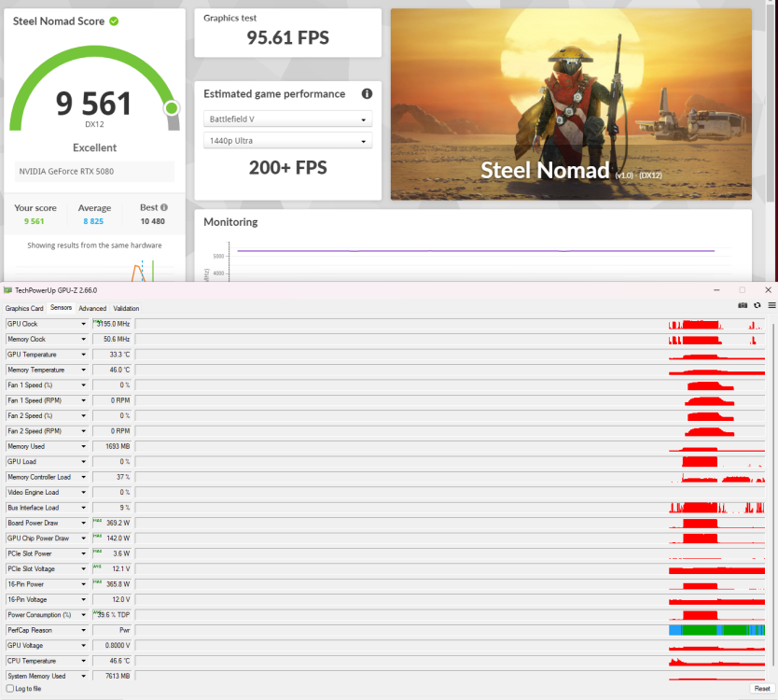The width and height of the screenshot is (778, 700).
Task: Click the best score value 10 480
Action: tap(152, 221)
